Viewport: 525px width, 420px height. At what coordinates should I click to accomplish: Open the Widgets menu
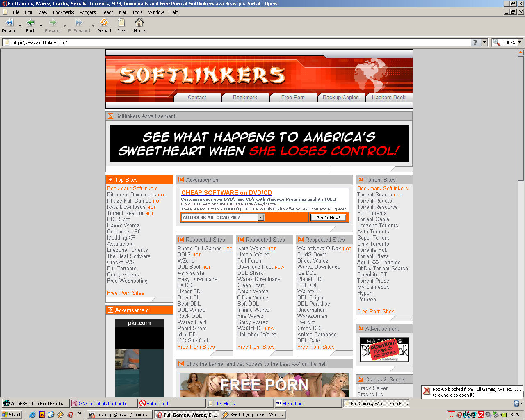[x=87, y=12]
